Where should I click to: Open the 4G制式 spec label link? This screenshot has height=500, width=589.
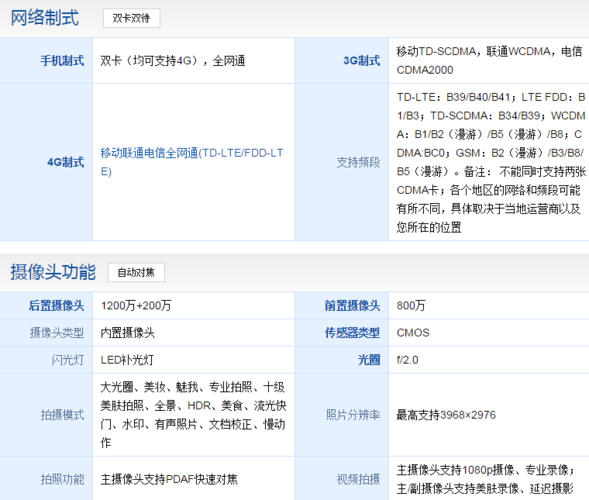[66, 162]
